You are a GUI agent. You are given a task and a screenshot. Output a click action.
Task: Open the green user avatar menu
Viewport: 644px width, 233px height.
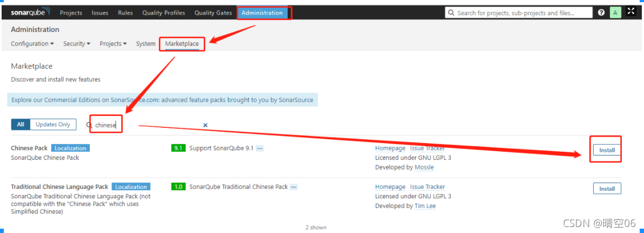pyautogui.click(x=615, y=13)
